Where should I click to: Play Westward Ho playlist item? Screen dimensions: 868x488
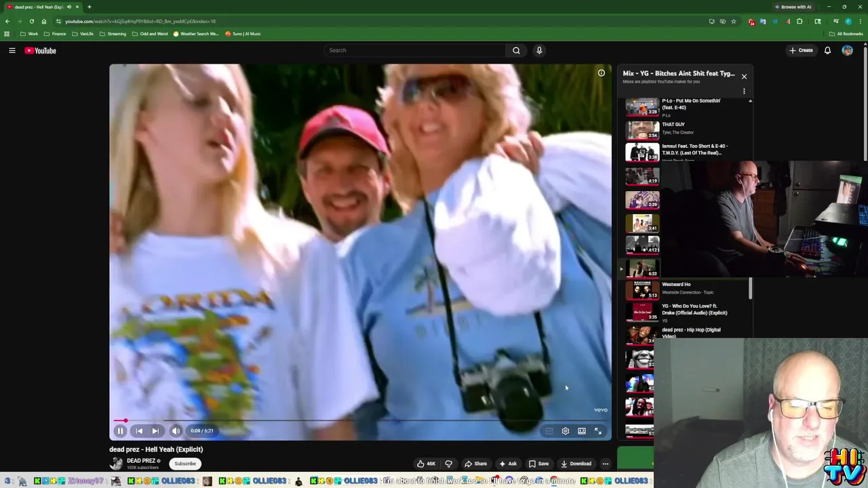(685, 289)
